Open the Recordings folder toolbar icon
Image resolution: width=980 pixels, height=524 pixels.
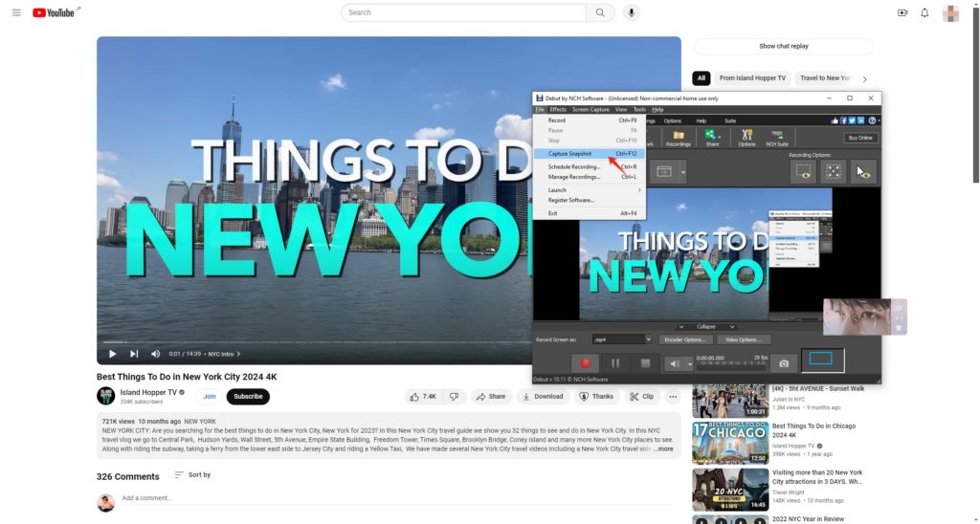[679, 138]
